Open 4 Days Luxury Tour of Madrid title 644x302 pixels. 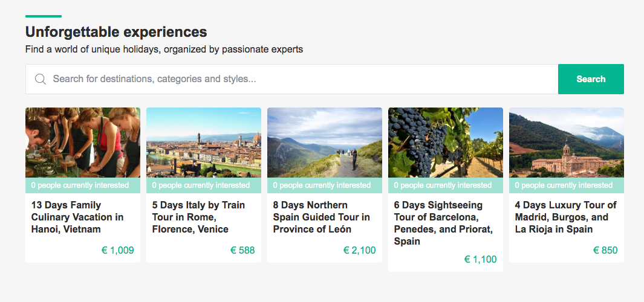tap(565, 217)
